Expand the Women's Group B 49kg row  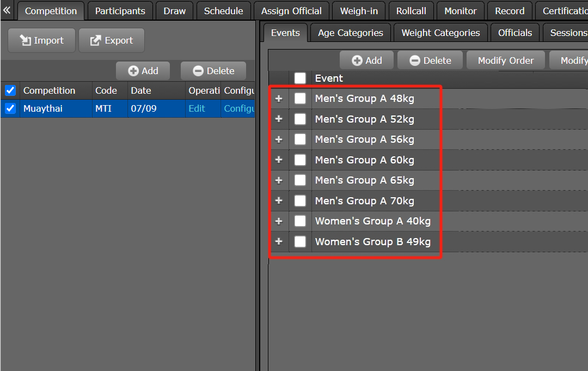click(279, 241)
